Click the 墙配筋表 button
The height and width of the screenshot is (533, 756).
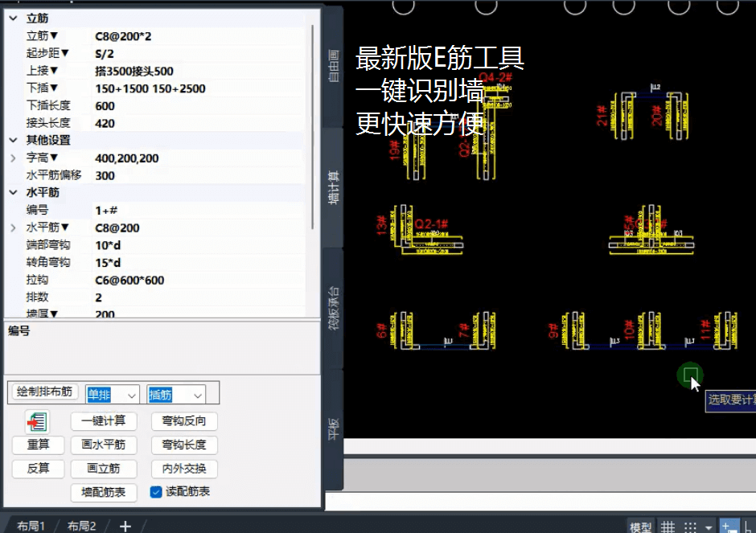104,492
